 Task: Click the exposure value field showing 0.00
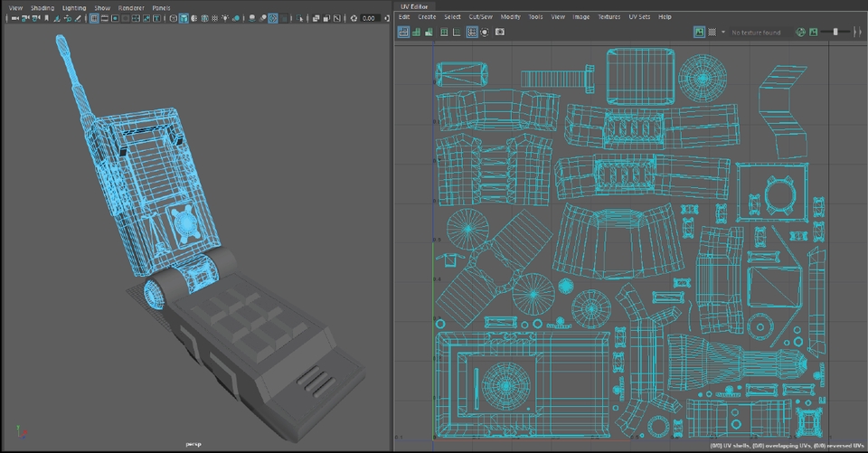[x=368, y=18]
